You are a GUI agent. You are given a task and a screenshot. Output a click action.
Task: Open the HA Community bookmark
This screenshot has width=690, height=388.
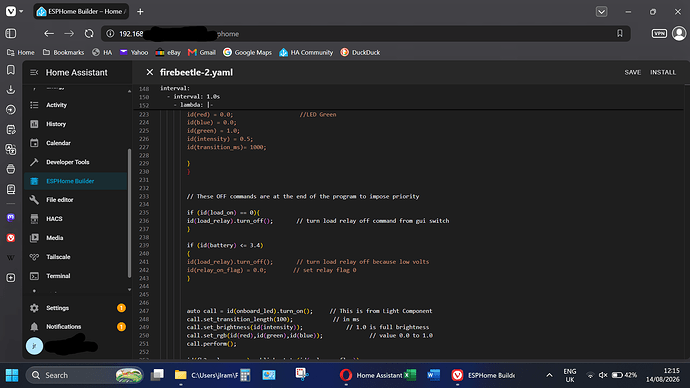(306, 52)
